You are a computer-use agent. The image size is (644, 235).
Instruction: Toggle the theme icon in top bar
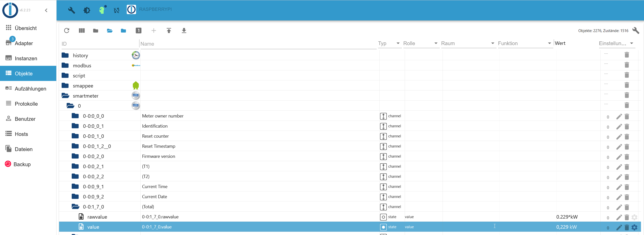[87, 10]
